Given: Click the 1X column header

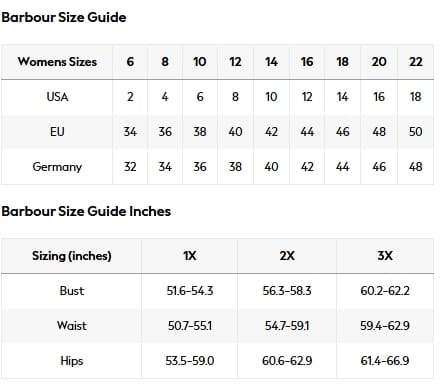Looking at the screenshot, I should tap(189, 256).
